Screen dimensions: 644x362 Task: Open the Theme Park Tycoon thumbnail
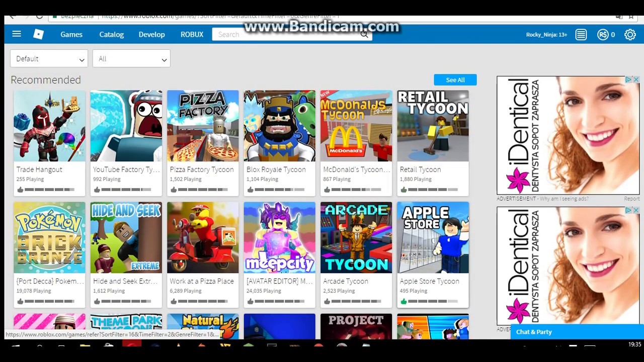(126, 322)
